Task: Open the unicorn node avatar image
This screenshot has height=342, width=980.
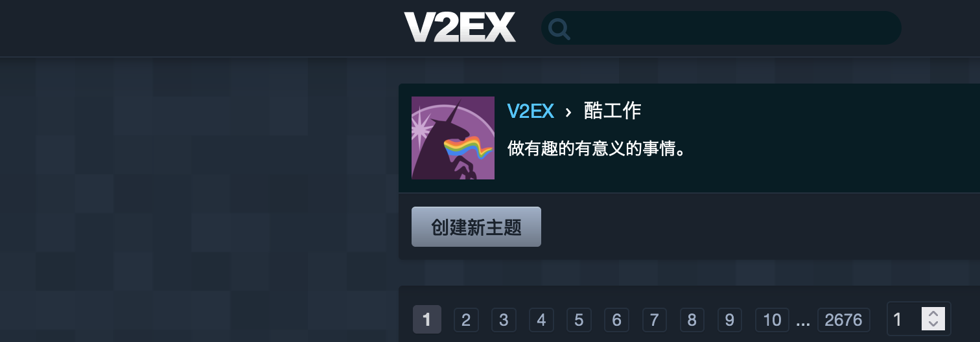Action: pos(453,138)
